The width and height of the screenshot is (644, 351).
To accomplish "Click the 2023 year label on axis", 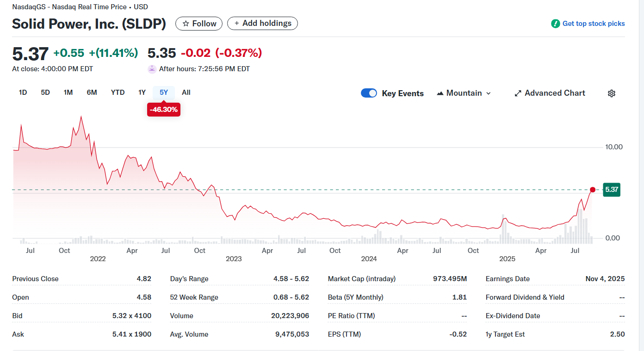I will pos(234,259).
